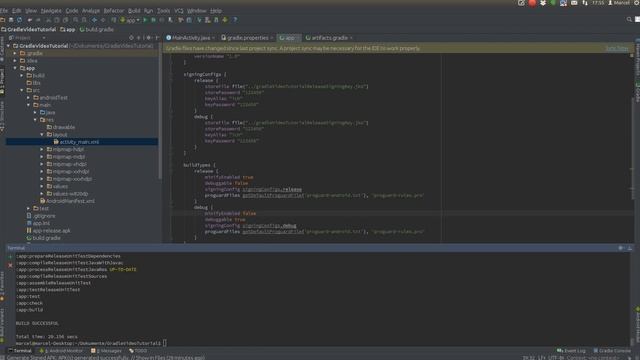Screen dimensions: 640x360
Task: Click the Cut scissors icon in toolbar
Action: pyautogui.click(x=48, y=20)
